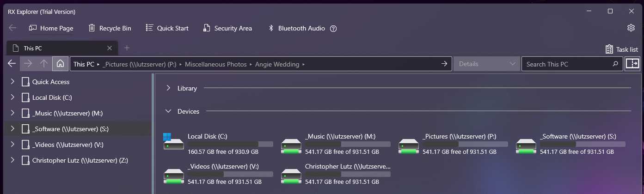The width and height of the screenshot is (644, 194).
Task: Close the This PC tab
Action: point(110,48)
